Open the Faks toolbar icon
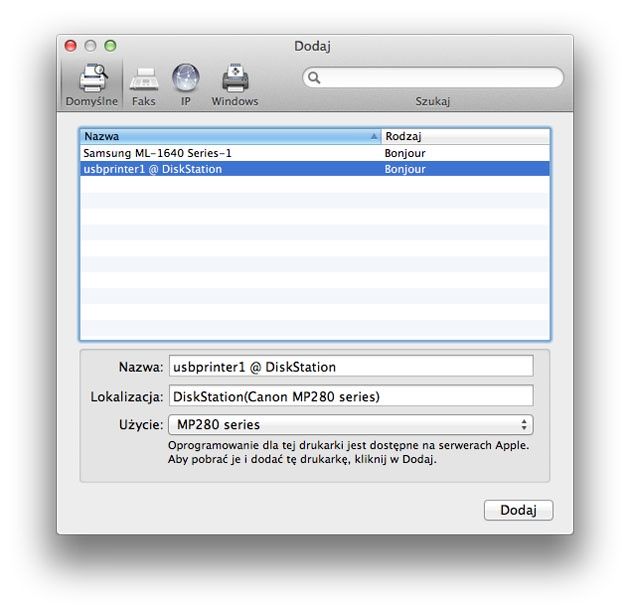 (144, 79)
